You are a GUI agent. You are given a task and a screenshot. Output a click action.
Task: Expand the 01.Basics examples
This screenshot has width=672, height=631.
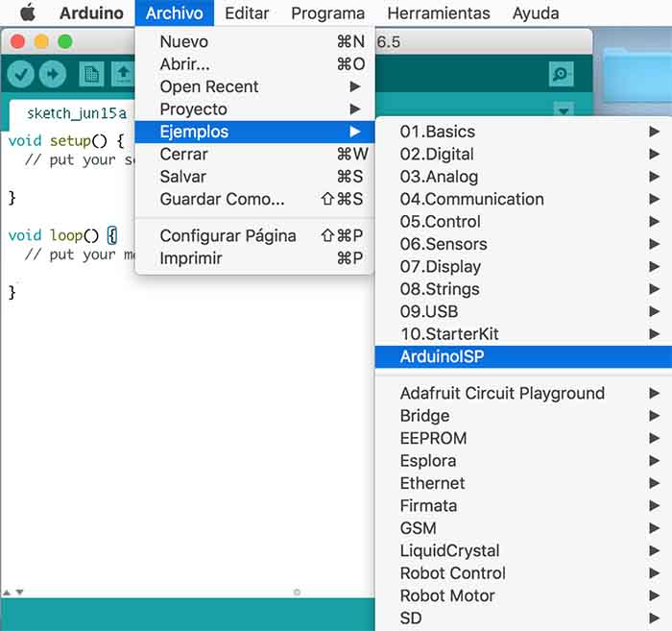point(523,132)
